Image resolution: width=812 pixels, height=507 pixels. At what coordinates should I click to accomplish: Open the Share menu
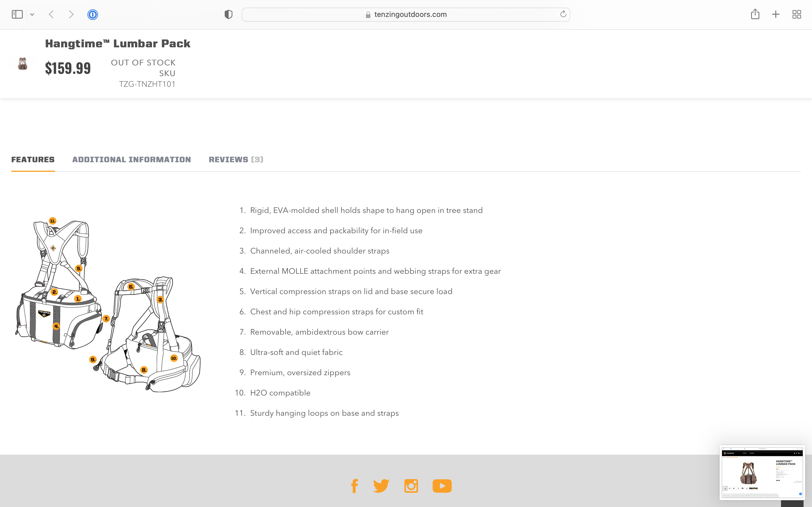755,14
